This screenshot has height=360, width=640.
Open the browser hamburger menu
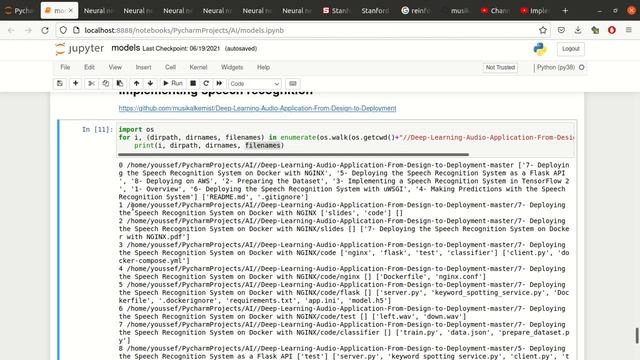[629, 30]
